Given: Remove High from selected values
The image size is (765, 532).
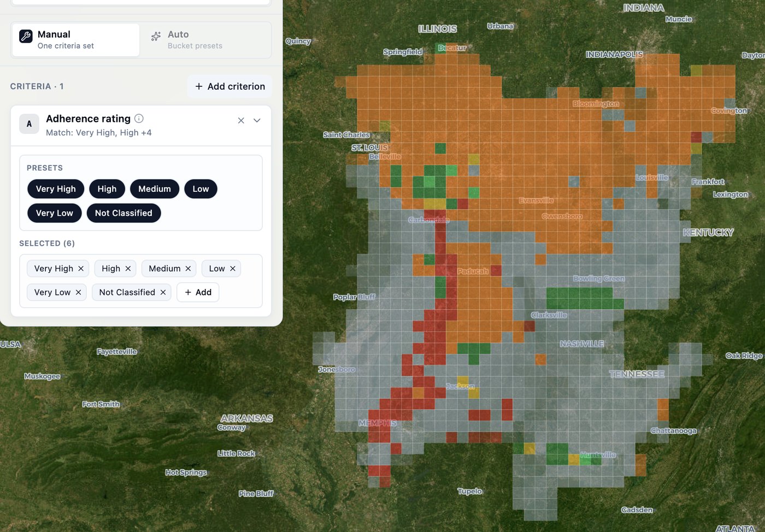Looking at the screenshot, I should pyautogui.click(x=128, y=269).
